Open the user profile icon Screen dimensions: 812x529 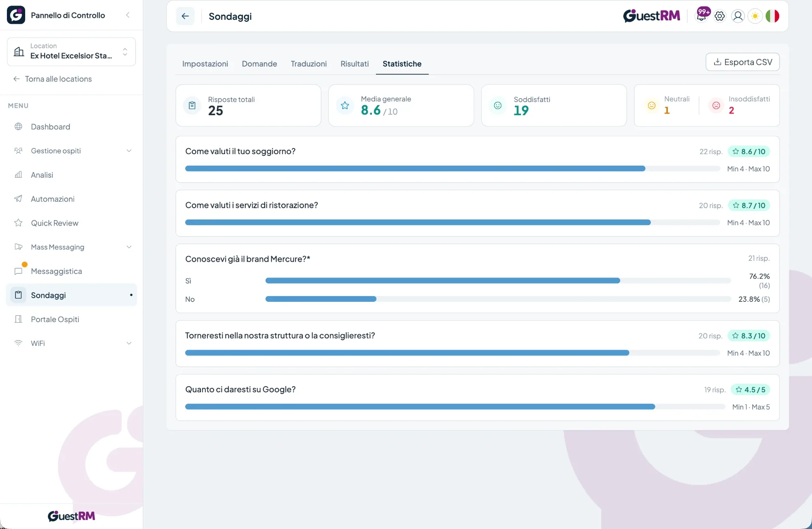(x=738, y=16)
